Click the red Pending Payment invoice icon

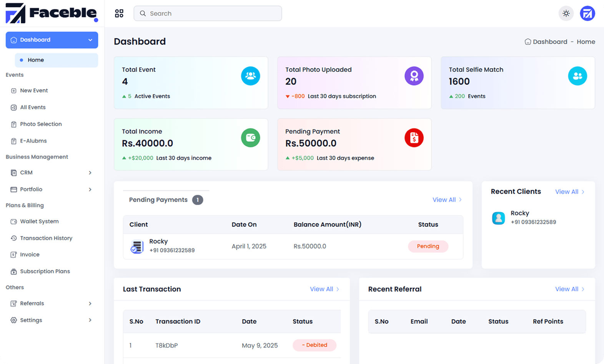[x=414, y=138]
